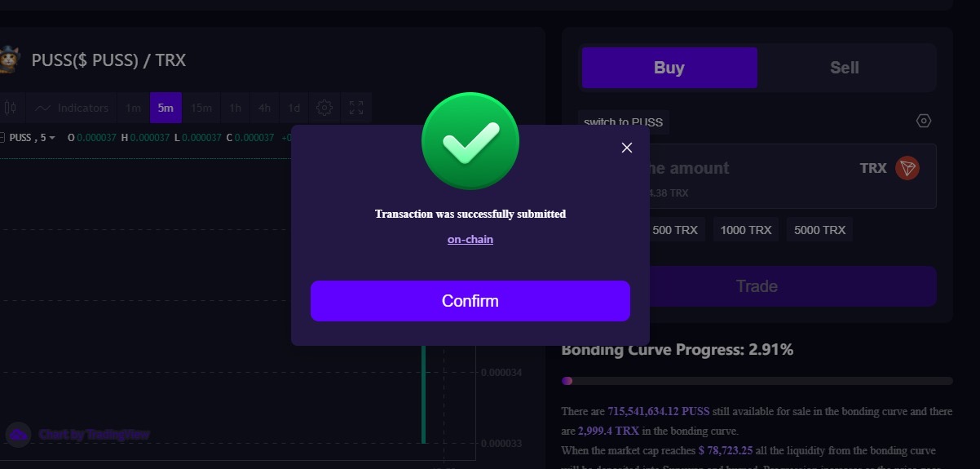Switch to the Buy tab
Image resolution: width=980 pixels, height=469 pixels.
[x=669, y=68]
